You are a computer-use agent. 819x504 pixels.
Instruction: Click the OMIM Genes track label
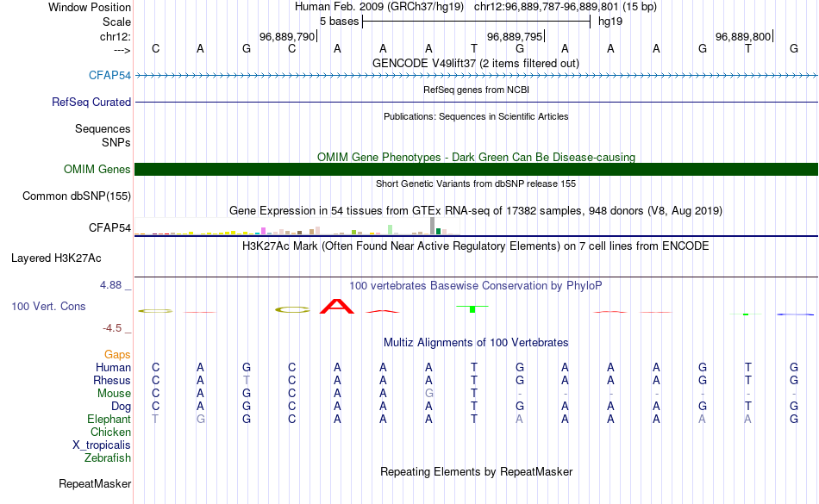(97, 169)
